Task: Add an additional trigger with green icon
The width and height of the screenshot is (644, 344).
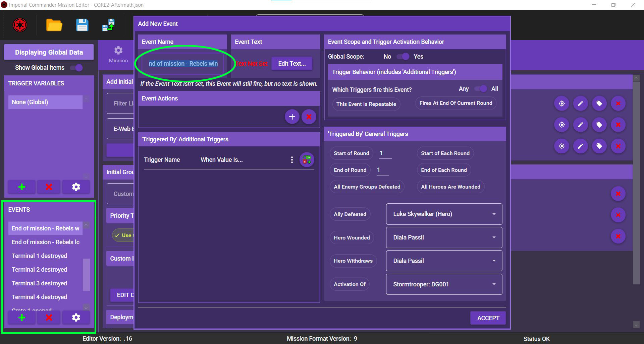Action: pyautogui.click(x=307, y=160)
